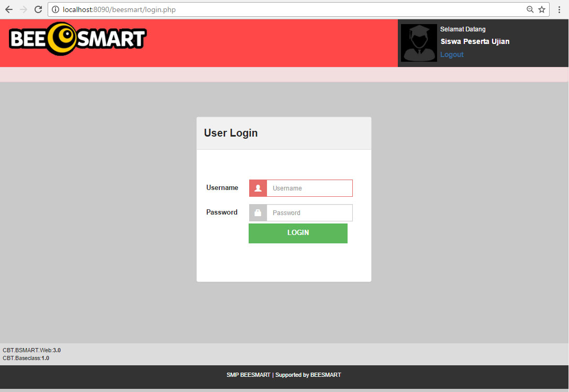The height and width of the screenshot is (392, 569).
Task: Click inside the Password input field
Action: (309, 212)
